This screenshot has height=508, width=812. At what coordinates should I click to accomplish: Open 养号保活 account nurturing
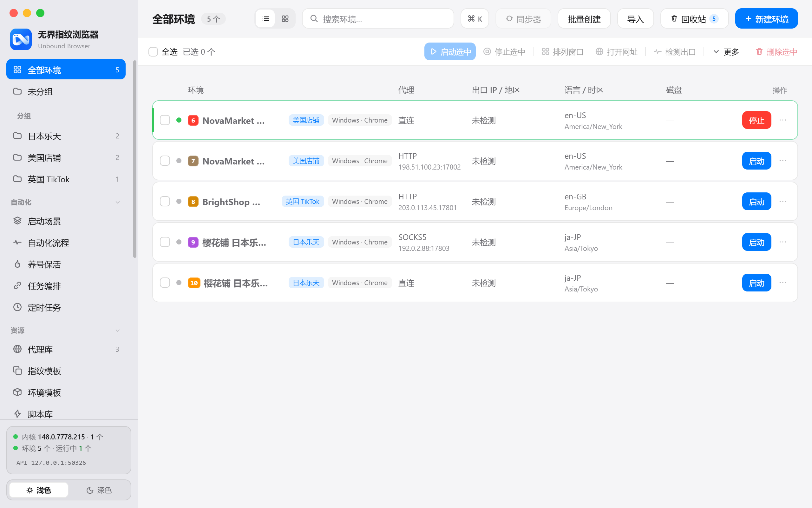[66, 264]
